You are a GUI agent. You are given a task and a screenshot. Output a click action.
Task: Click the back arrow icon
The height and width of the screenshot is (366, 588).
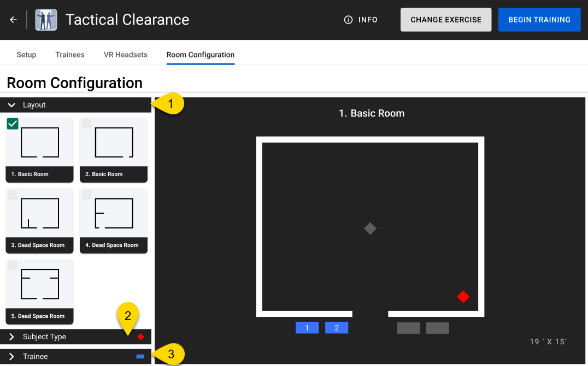[x=13, y=20]
